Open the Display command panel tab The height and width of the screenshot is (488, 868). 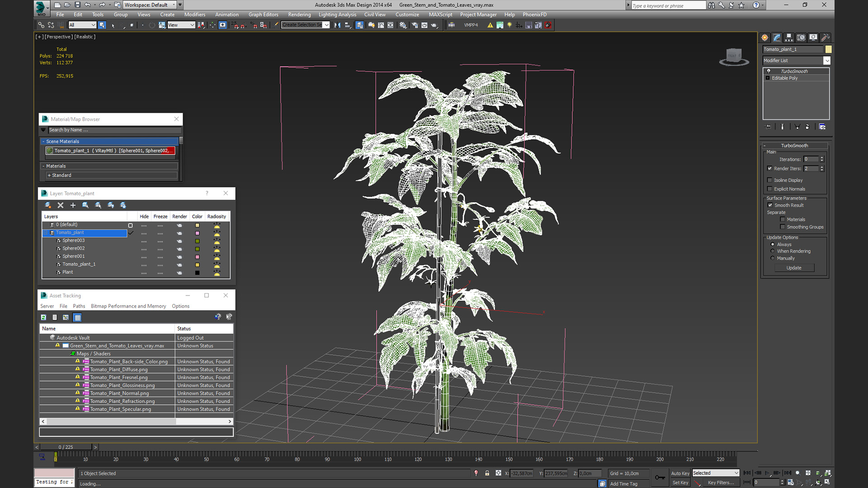pyautogui.click(x=813, y=38)
